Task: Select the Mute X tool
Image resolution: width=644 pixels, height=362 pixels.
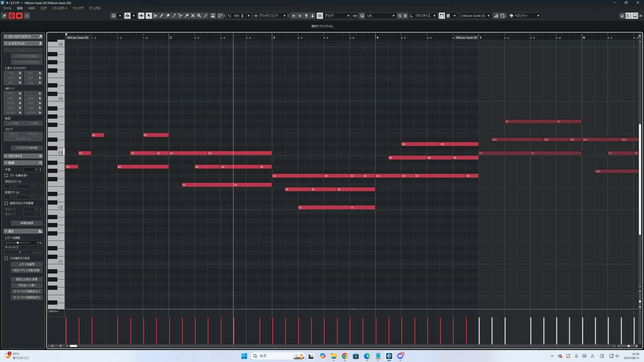Action: click(x=193, y=16)
